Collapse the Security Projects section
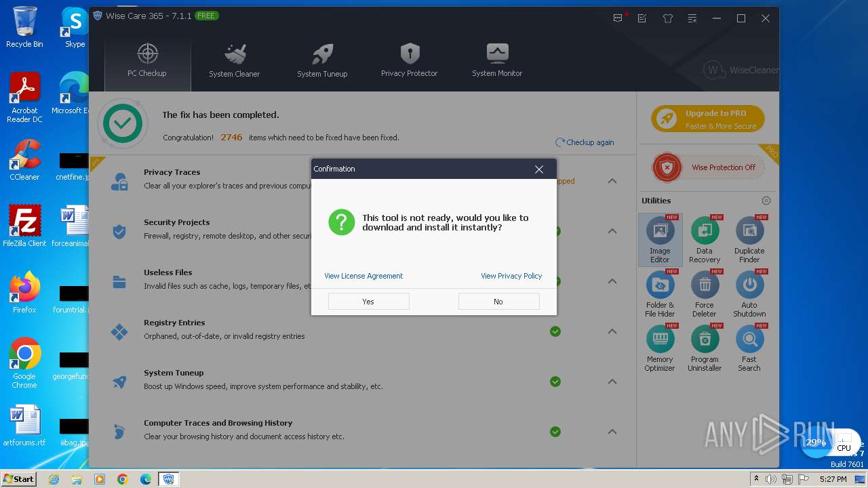 click(x=612, y=231)
